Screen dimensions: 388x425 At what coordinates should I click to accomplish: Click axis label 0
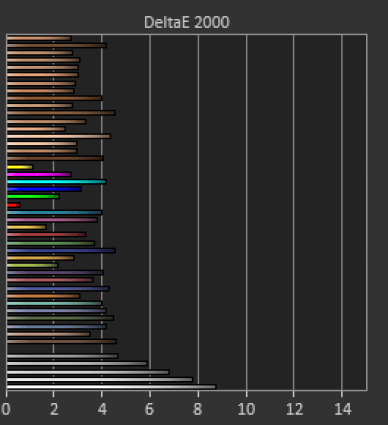[6, 409]
